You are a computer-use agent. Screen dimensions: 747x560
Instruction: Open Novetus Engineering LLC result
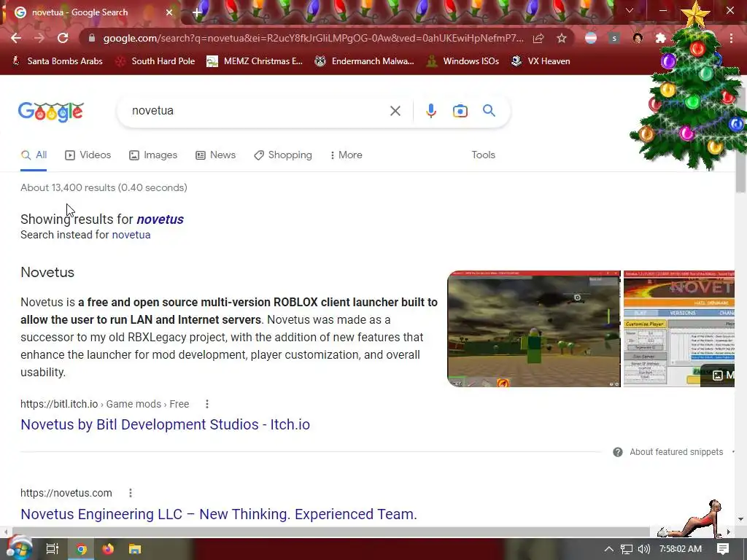tap(219, 514)
